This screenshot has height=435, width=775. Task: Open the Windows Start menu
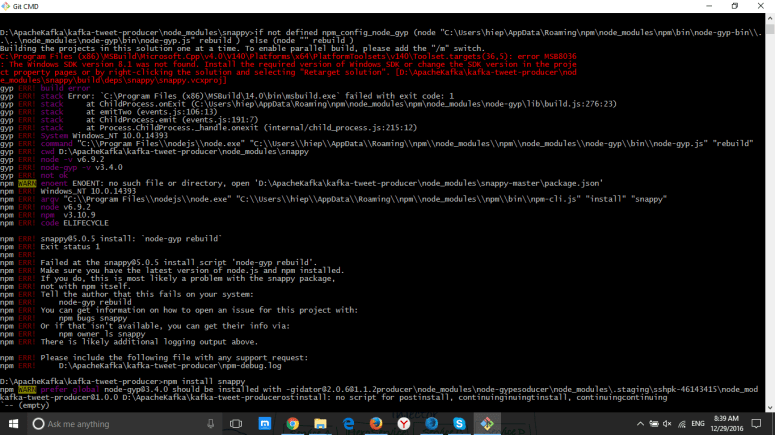(x=12, y=424)
